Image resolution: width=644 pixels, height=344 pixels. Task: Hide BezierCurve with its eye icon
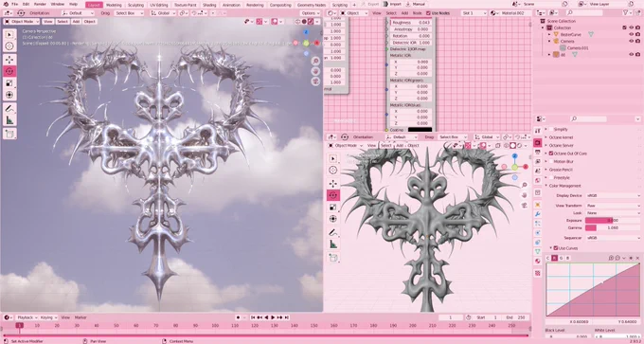pyautogui.click(x=632, y=34)
